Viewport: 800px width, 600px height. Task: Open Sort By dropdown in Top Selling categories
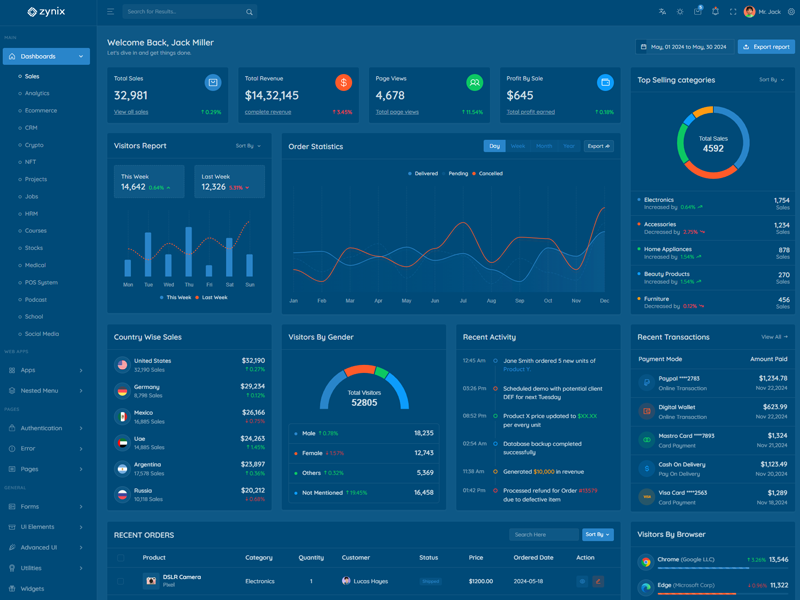(x=771, y=80)
